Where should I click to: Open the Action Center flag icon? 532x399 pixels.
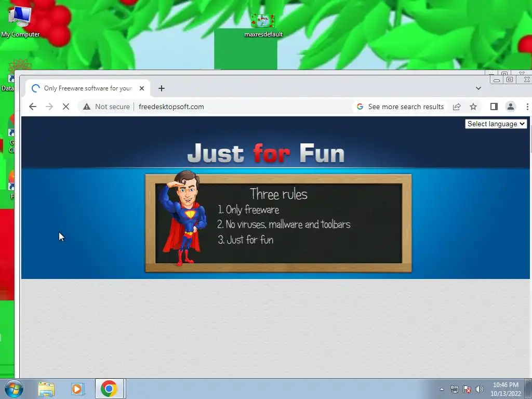click(467, 389)
